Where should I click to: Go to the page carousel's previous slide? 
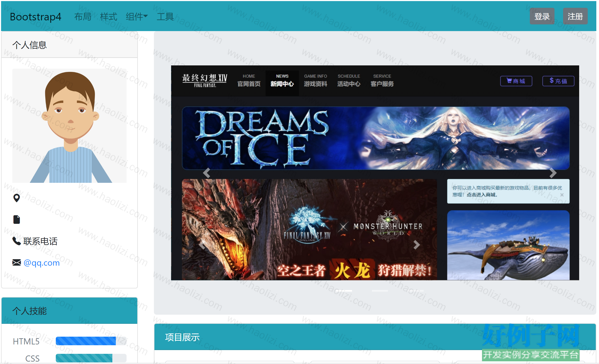point(206,173)
